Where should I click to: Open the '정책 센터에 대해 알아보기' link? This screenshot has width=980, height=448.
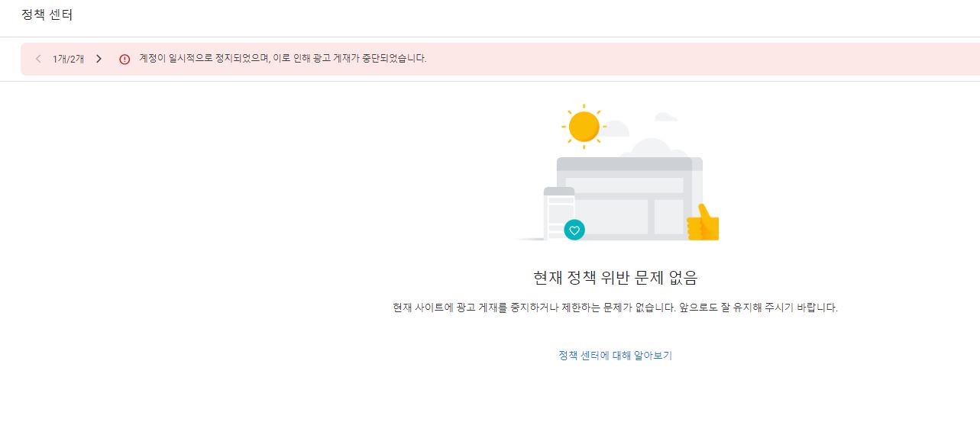click(x=615, y=356)
